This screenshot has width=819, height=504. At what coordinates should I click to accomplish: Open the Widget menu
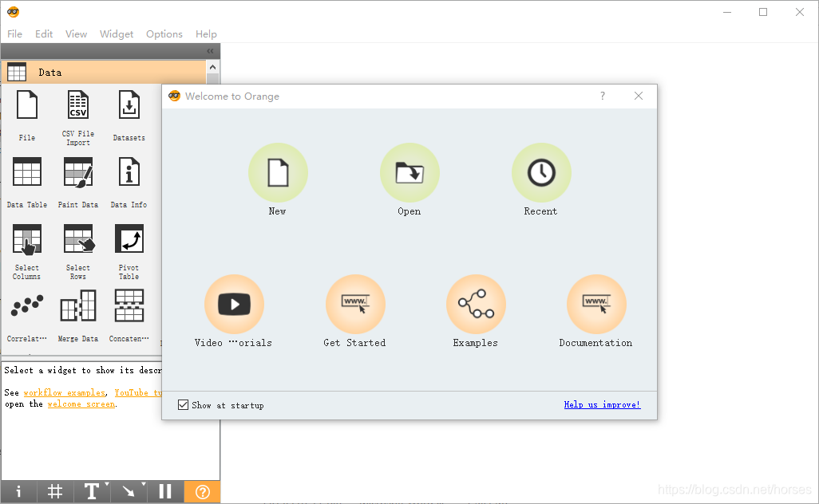117,34
